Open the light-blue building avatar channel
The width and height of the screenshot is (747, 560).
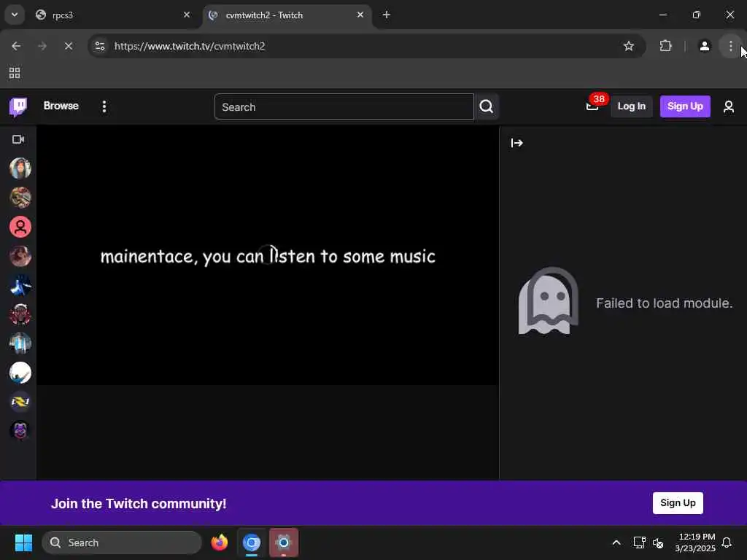click(x=20, y=343)
